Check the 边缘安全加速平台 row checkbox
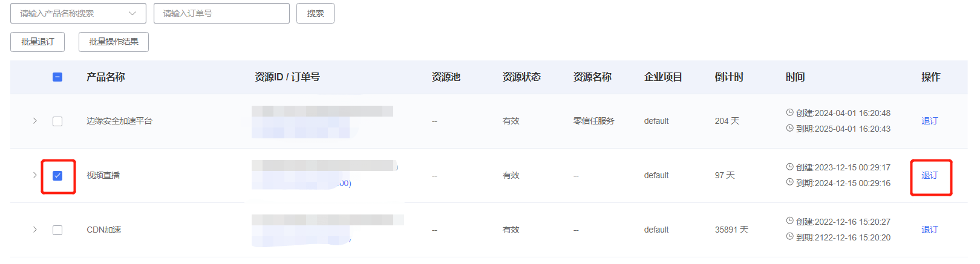Image resolution: width=980 pixels, height=264 pixels. coord(57,121)
